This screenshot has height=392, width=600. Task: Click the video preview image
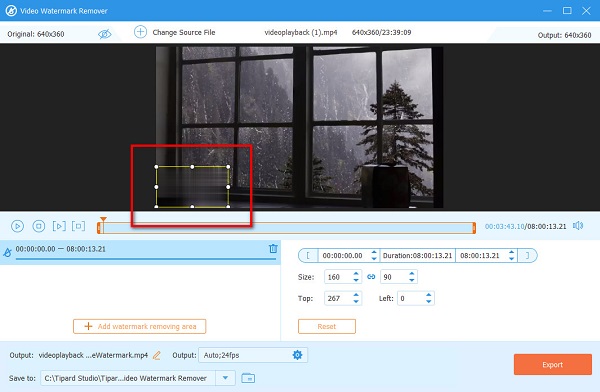(x=299, y=127)
